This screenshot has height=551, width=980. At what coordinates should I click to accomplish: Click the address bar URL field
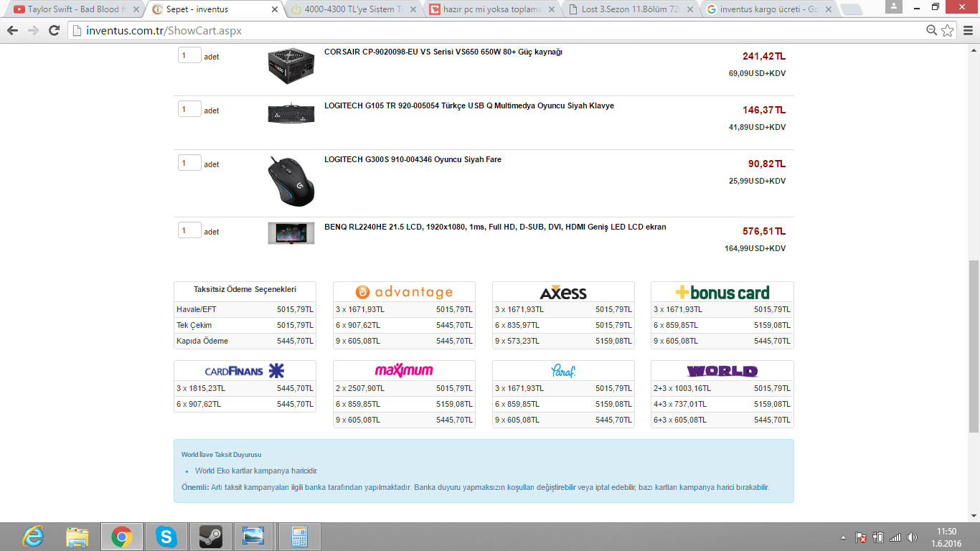[x=495, y=30]
